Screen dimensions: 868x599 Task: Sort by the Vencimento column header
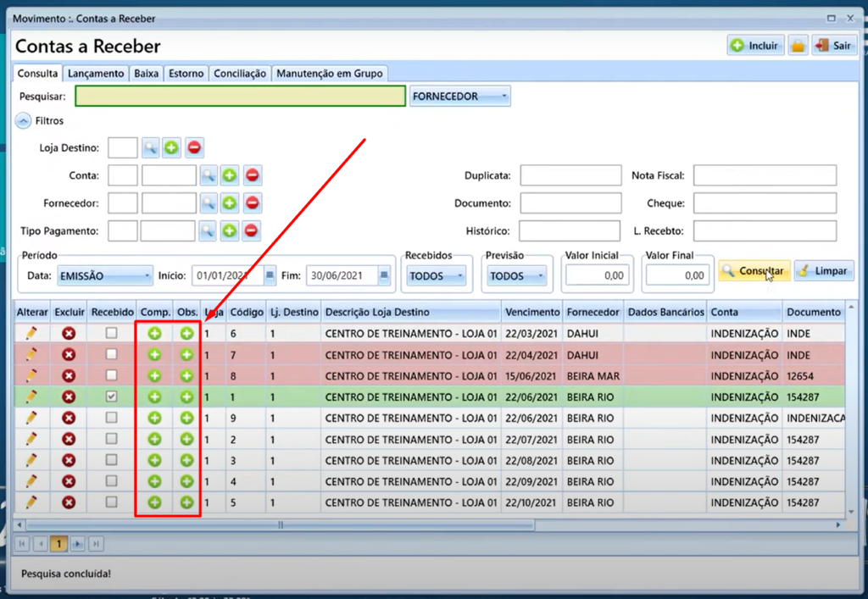532,313
